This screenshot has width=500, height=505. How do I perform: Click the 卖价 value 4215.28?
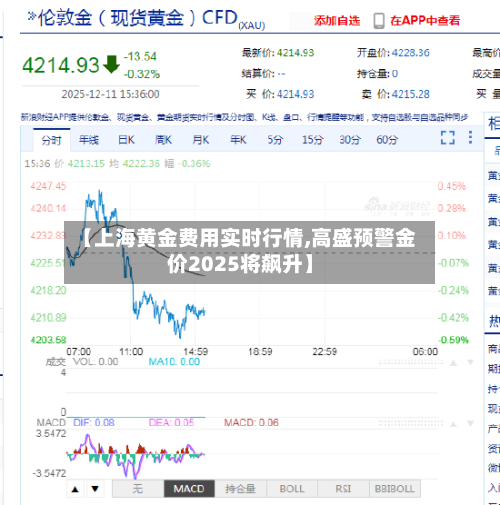411,94
